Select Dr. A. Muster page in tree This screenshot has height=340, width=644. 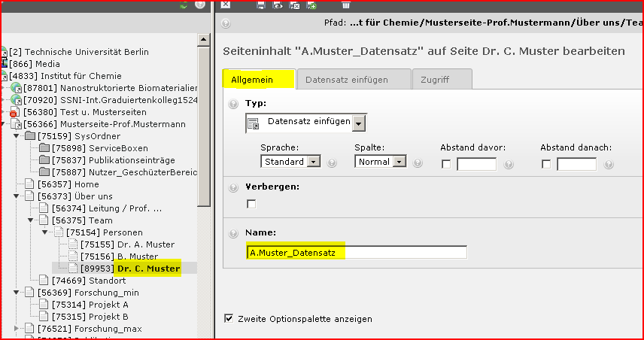pos(126,244)
